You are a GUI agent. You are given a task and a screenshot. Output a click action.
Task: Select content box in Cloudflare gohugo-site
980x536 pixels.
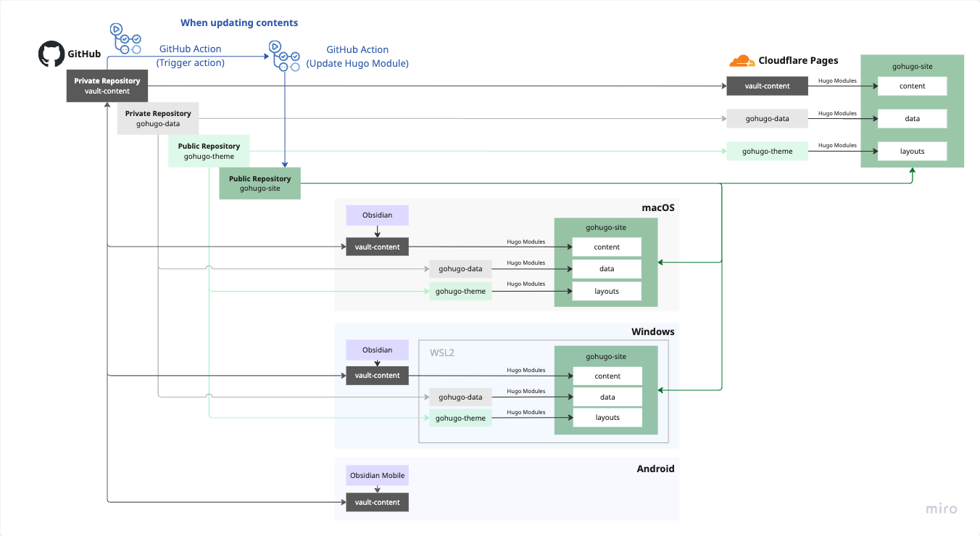click(x=912, y=86)
